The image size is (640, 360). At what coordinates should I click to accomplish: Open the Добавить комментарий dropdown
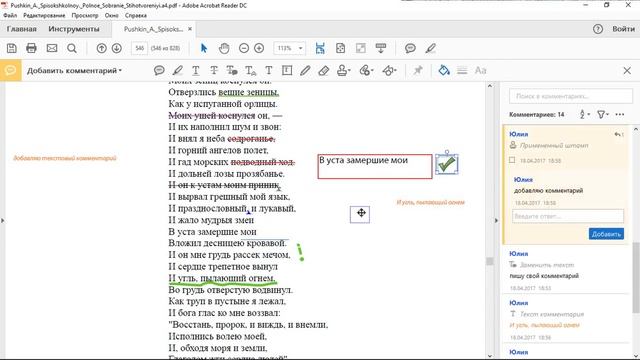(74, 71)
